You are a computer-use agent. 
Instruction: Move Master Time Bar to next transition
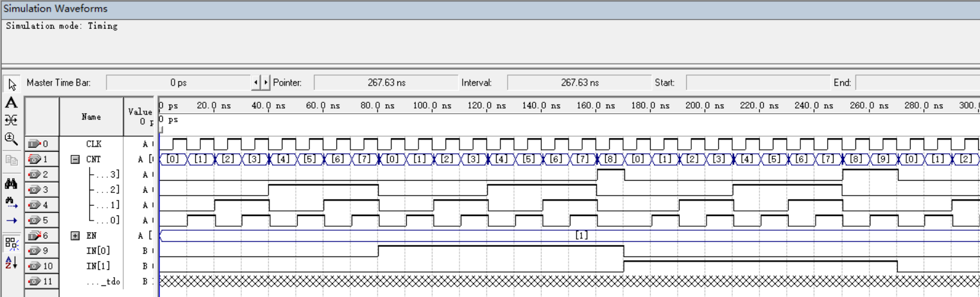[266, 83]
